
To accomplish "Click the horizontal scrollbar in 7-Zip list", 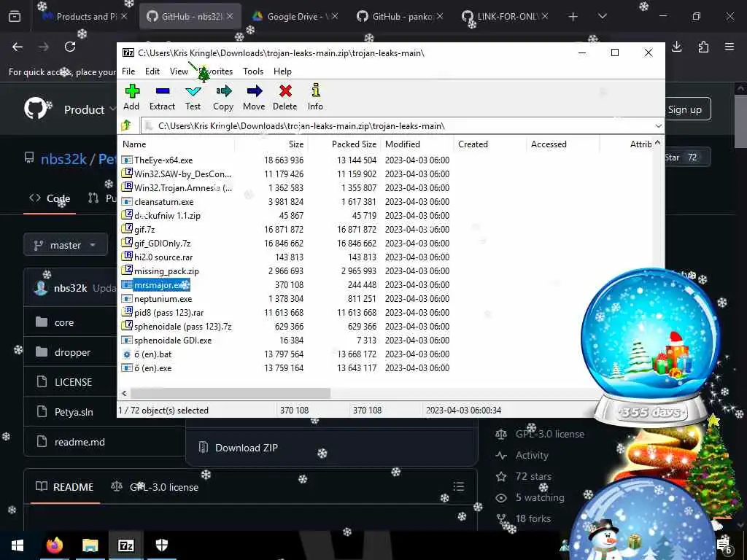I will point(231,393).
